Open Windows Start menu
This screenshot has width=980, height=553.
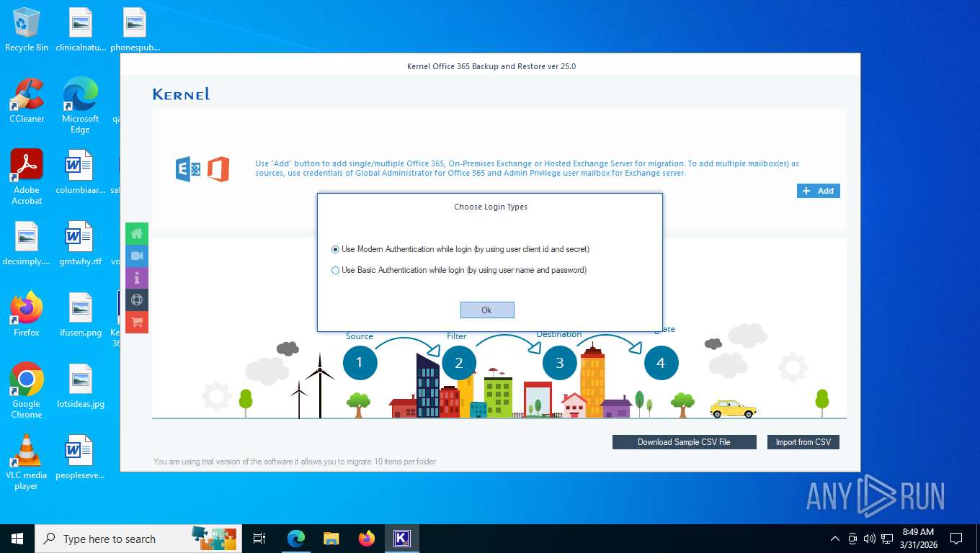[17, 539]
